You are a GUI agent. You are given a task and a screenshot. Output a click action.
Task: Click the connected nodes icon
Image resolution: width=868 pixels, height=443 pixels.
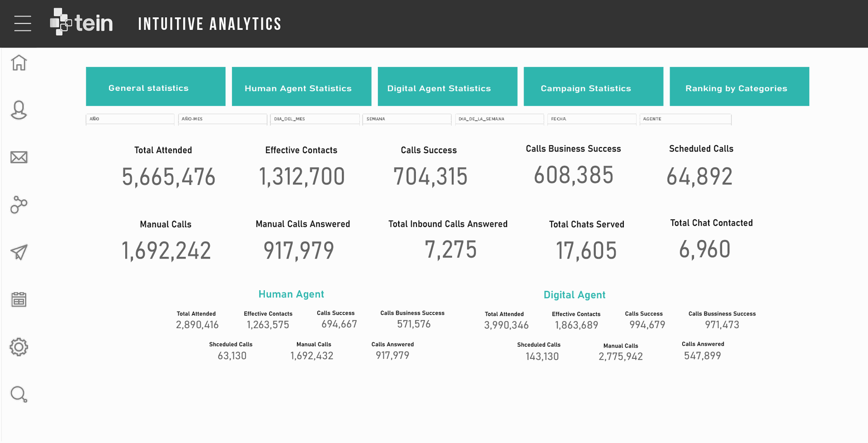[x=19, y=205]
